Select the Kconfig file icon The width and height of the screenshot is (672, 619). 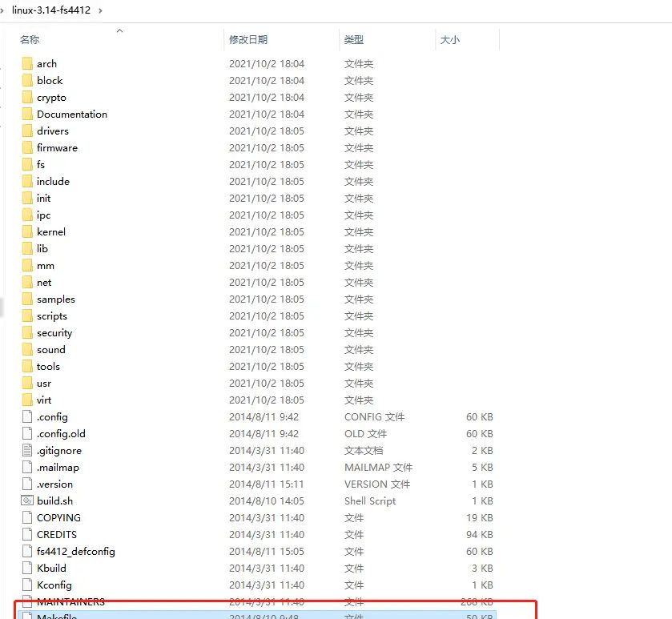[x=26, y=585]
